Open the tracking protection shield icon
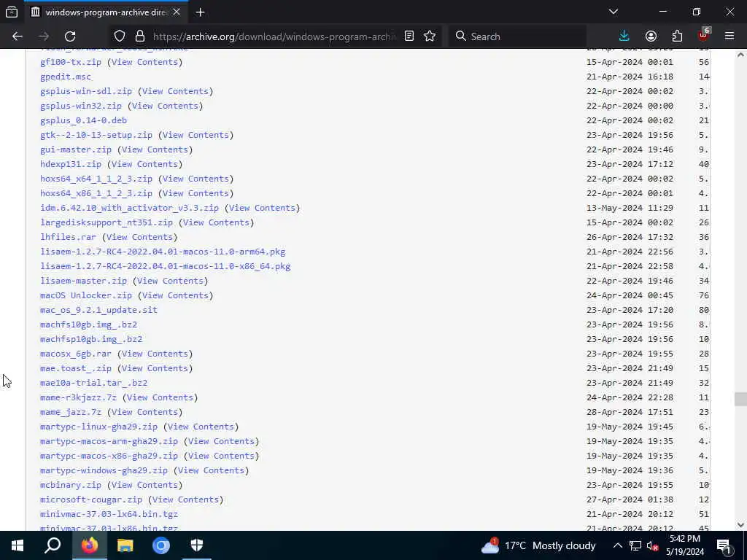Screen dimensions: 747x560 tap(120, 36)
